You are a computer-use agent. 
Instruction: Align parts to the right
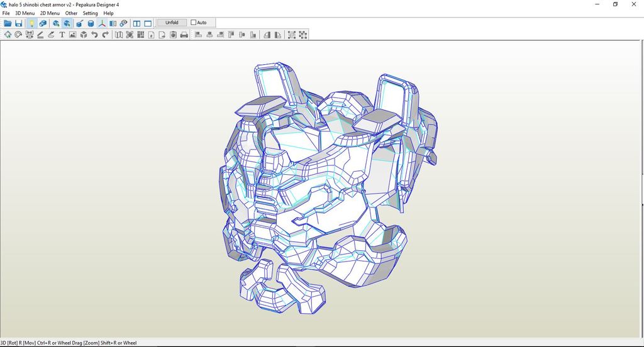[x=220, y=35]
